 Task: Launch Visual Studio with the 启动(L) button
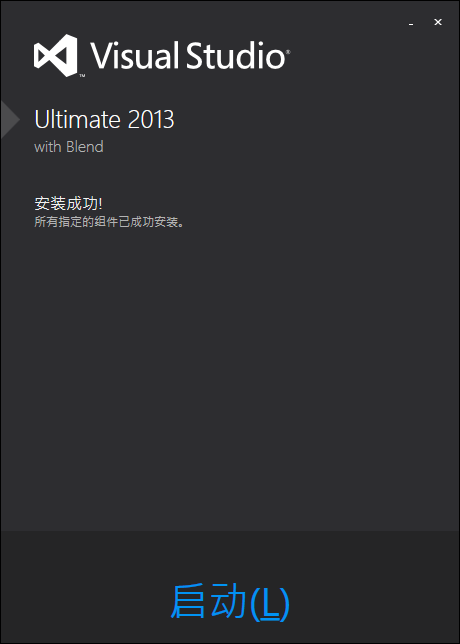230,601
